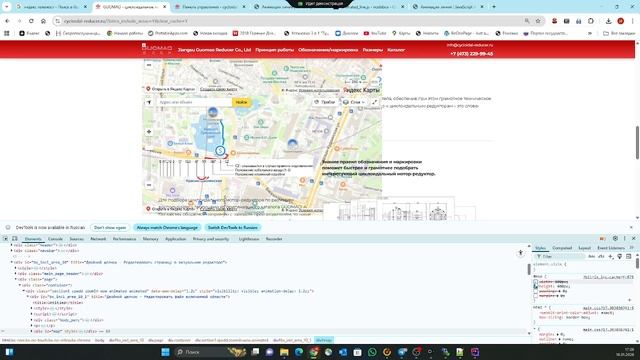Dismiss the DevTools language infobar with its close X
Image resolution: width=640 pixels, height=360 pixels.
pos(631,227)
